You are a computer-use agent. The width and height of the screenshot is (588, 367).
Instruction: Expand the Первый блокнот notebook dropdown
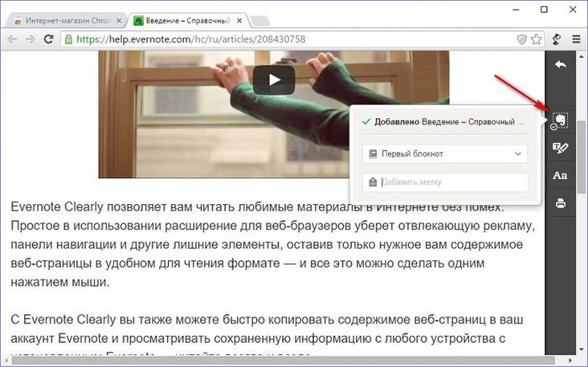tap(444, 154)
